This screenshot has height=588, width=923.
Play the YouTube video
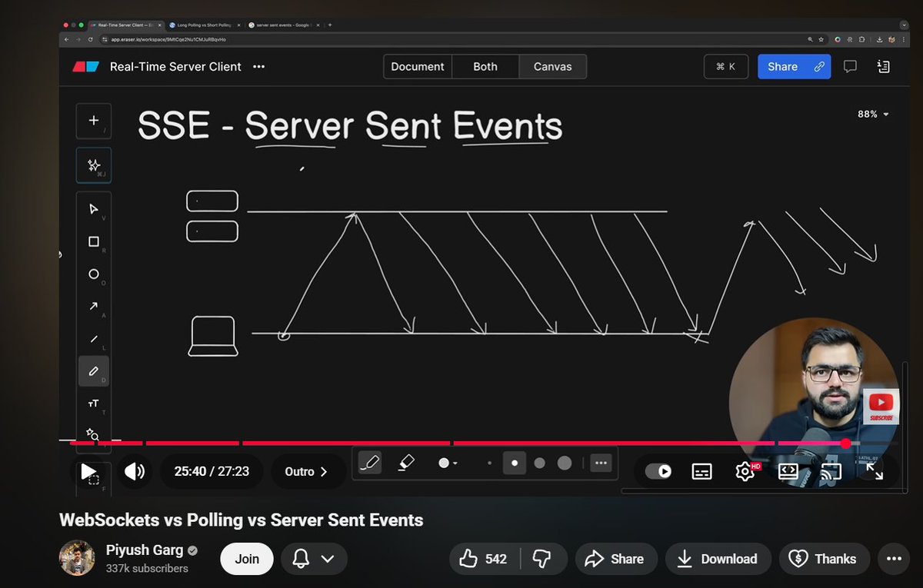point(88,471)
